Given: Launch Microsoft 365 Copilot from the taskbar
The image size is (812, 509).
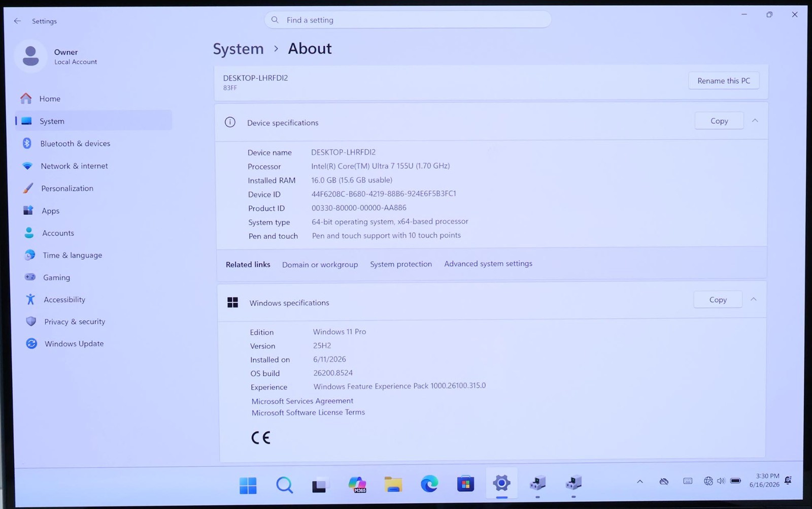Looking at the screenshot, I should [x=357, y=485].
